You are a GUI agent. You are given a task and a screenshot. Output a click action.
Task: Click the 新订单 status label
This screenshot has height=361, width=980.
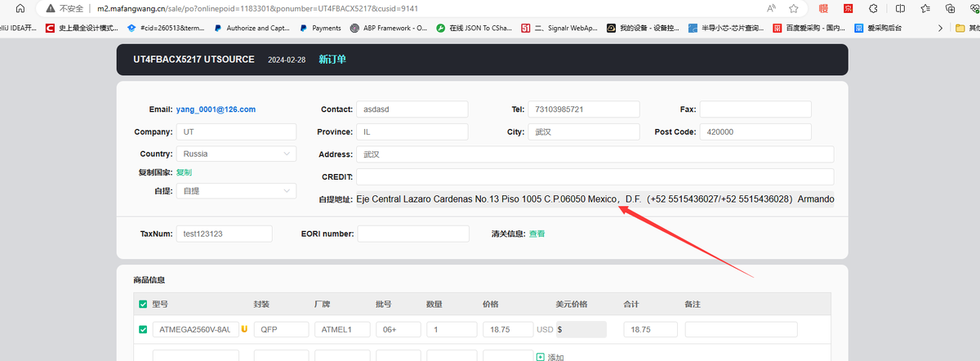pyautogui.click(x=332, y=60)
